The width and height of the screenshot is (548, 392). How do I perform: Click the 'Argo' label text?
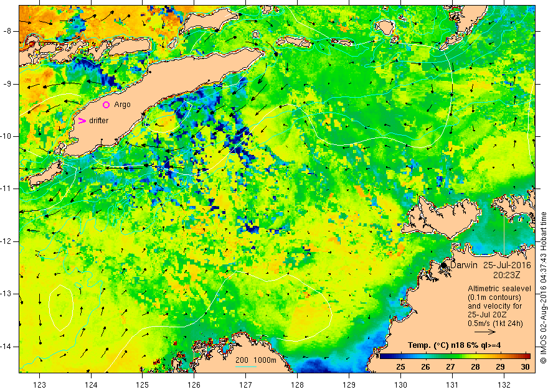pyautogui.click(x=122, y=105)
